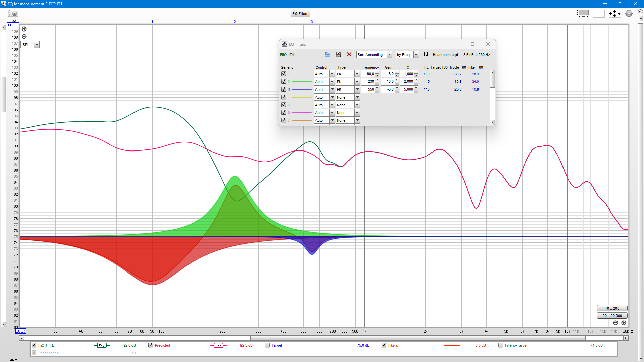The height and width of the screenshot is (362, 644).
Task: Click the Psy smoothing badge for Predicted
Action: (x=218, y=345)
